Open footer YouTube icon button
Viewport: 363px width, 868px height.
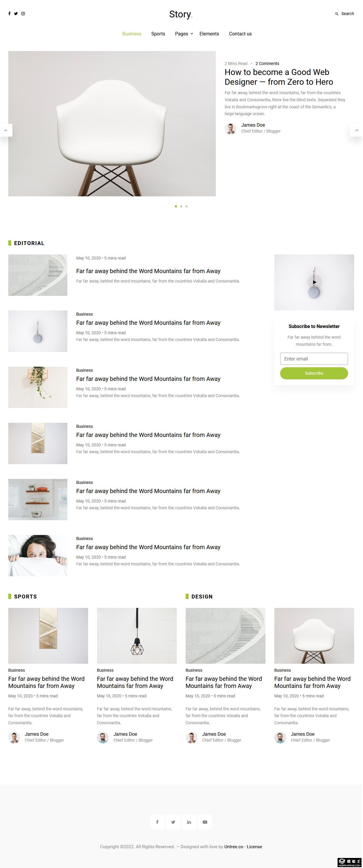click(x=205, y=822)
